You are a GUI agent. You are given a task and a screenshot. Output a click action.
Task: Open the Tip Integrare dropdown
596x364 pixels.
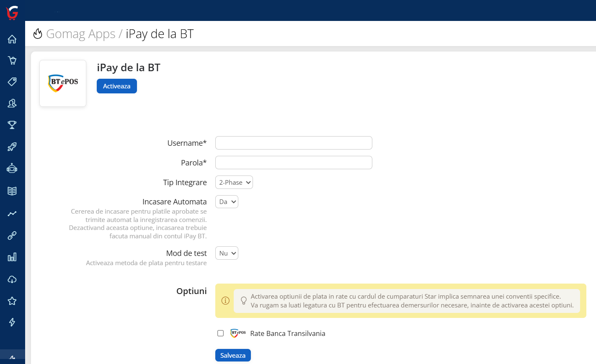(x=234, y=183)
